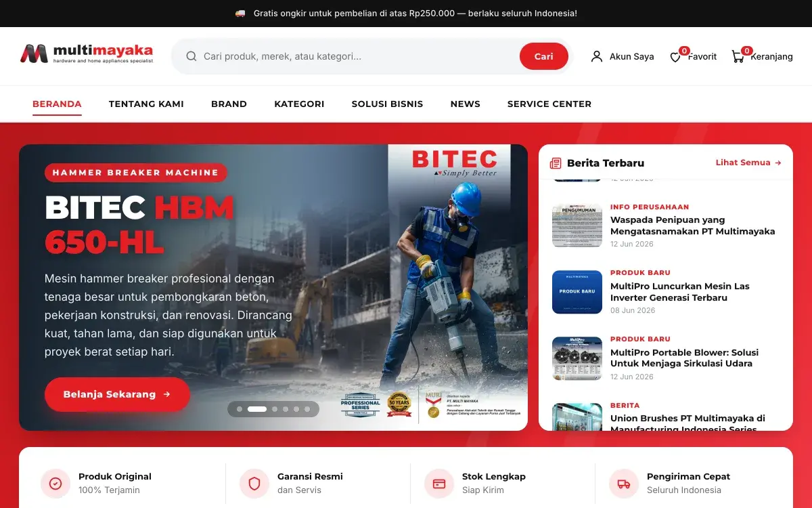Click the Berita Terbaru newspaper icon
812x508 pixels.
(x=556, y=163)
